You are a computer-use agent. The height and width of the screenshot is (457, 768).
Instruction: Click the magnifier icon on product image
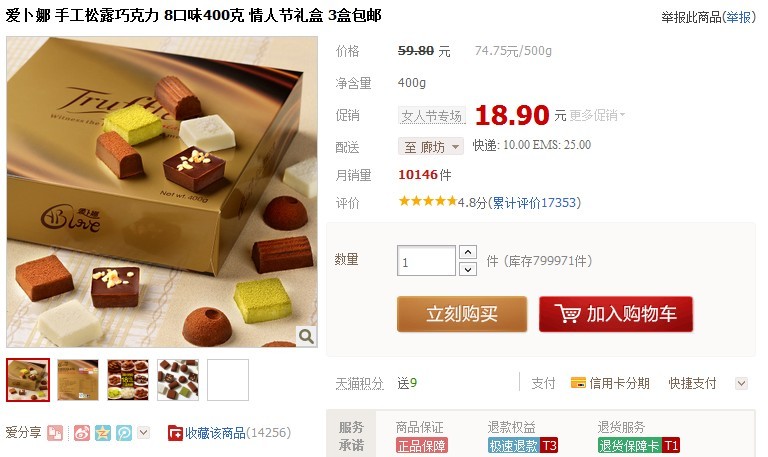pyautogui.click(x=306, y=336)
